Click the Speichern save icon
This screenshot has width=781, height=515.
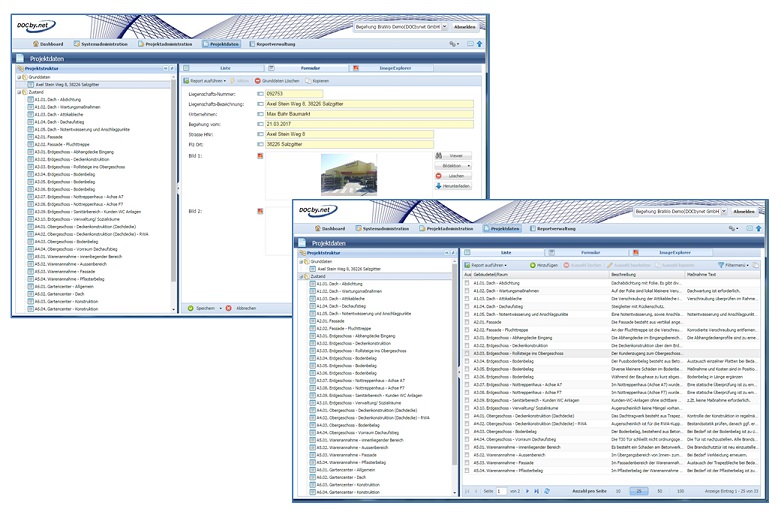(x=190, y=308)
